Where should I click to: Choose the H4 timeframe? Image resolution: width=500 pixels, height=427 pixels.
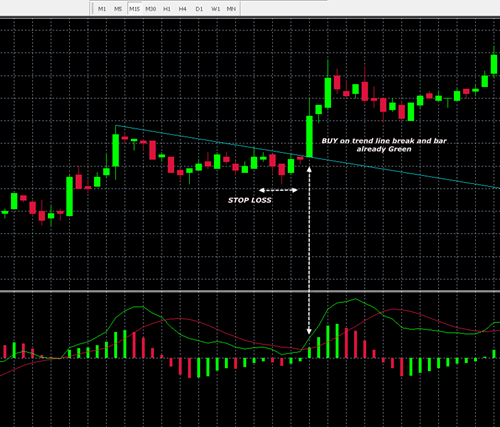(183, 9)
